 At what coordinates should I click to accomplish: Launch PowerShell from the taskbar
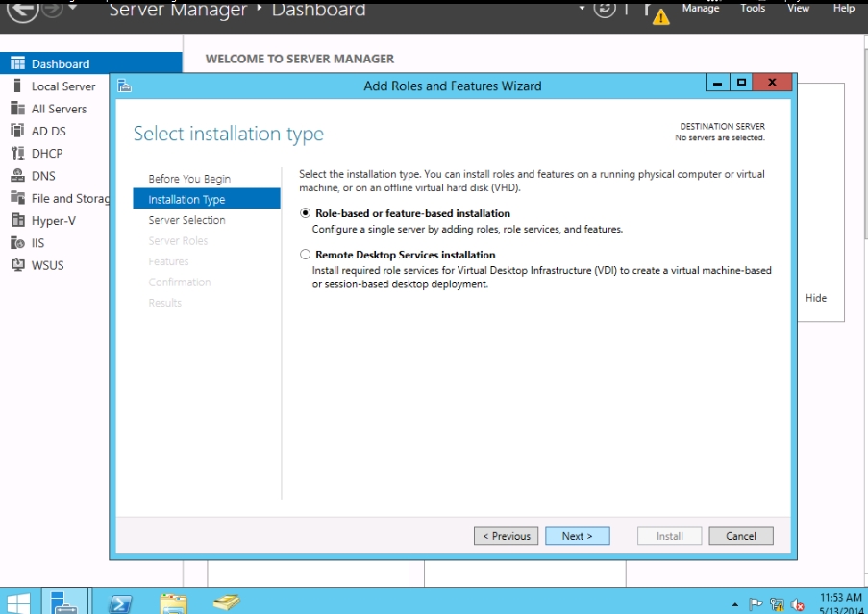point(120,602)
